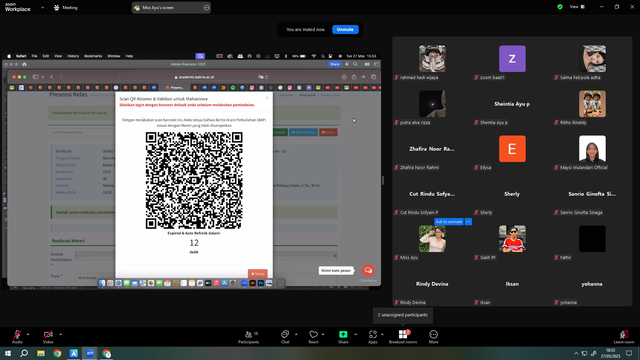Select Maysi Wulandari Official thumbnail
This screenshot has width=640, height=360.
592,149
